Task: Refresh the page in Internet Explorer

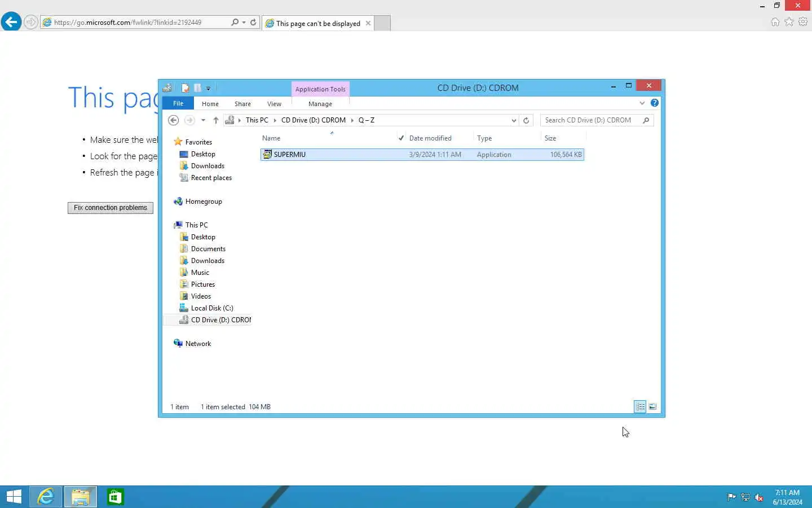Action: coord(253,22)
